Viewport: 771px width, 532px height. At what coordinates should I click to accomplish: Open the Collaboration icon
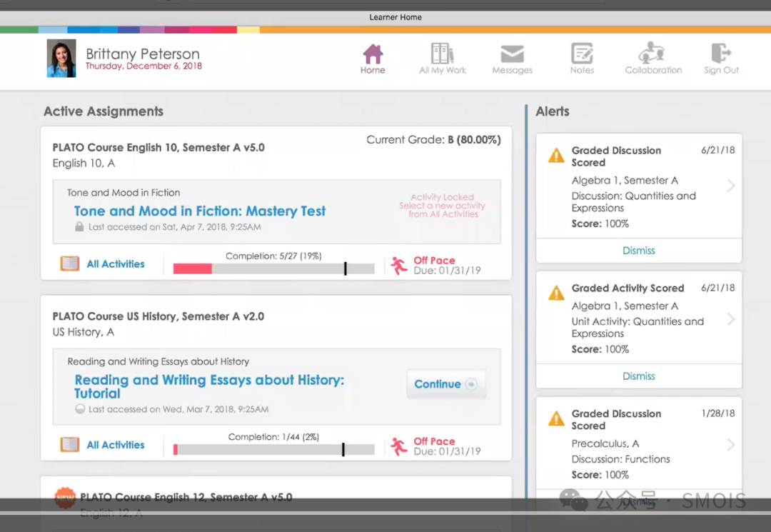click(x=652, y=54)
